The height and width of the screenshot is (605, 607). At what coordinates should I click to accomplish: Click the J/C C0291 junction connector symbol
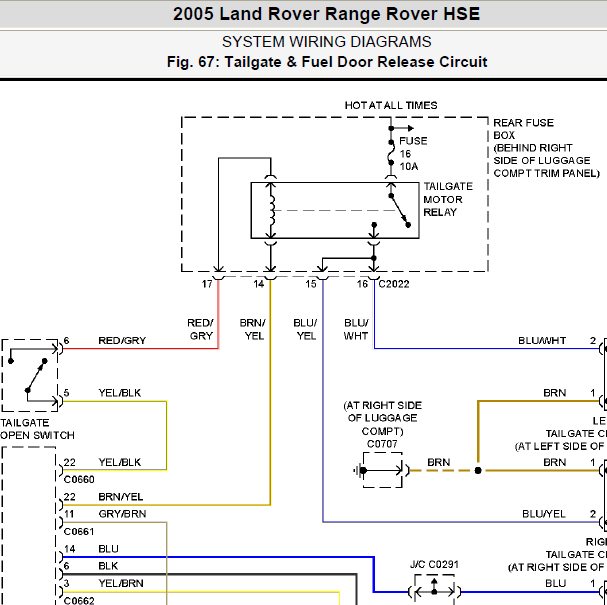(x=434, y=590)
